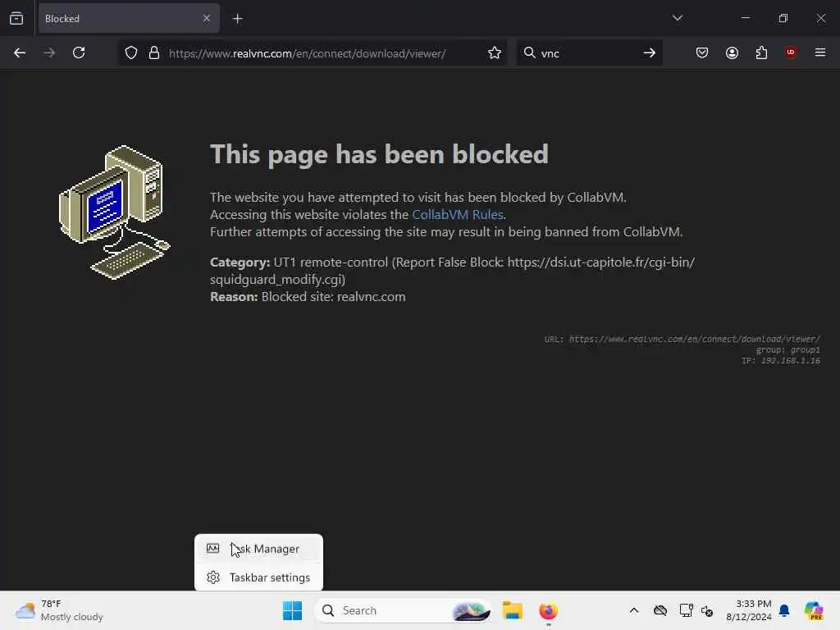Image resolution: width=840 pixels, height=630 pixels.
Task: Select Task Manager from context menu
Action: 258,549
